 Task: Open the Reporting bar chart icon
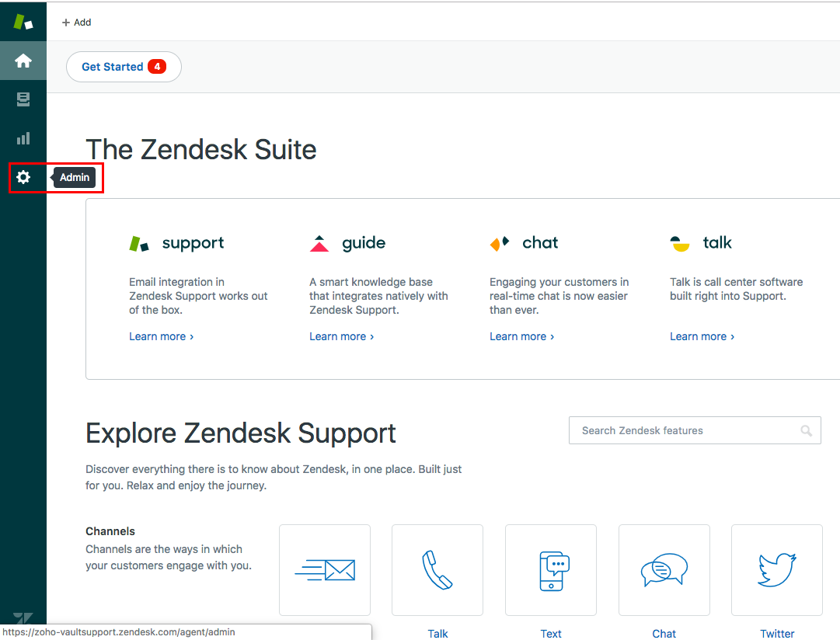[23, 138]
